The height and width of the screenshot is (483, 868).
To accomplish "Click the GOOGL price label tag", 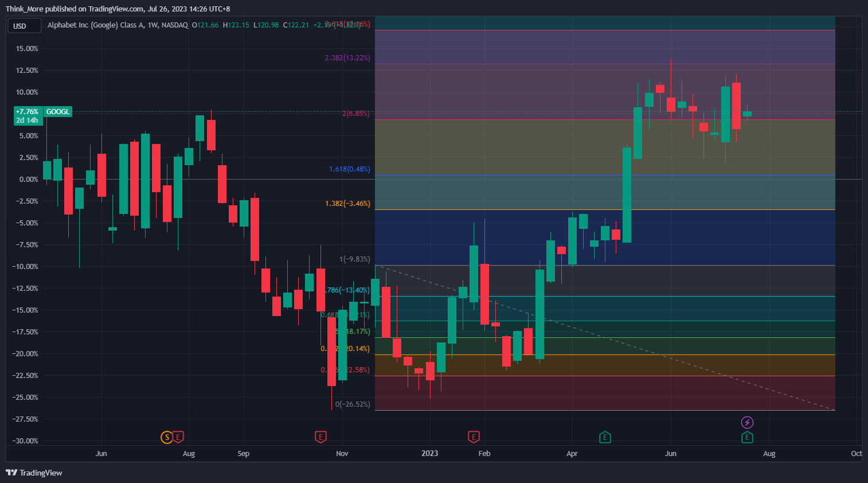I will pyautogui.click(x=58, y=112).
